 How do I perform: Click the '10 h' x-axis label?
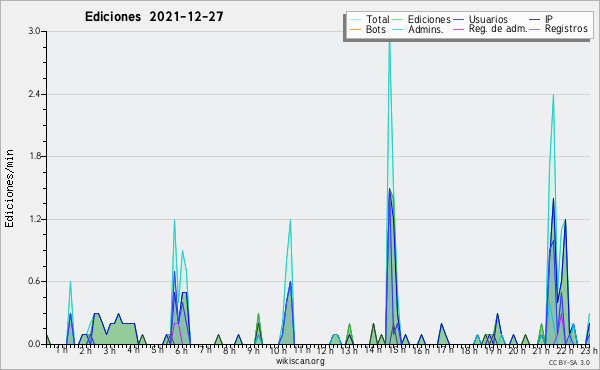278,350
